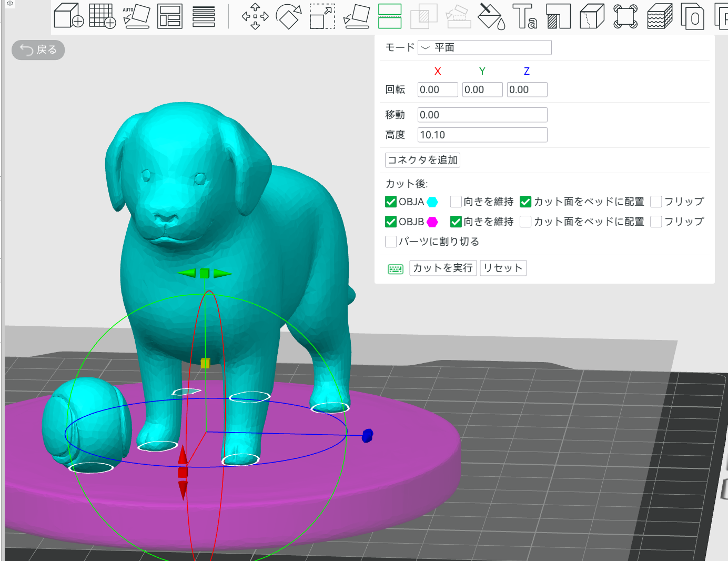This screenshot has height=561, width=728.
Task: Click the square with corner circles icon
Action: tap(626, 16)
